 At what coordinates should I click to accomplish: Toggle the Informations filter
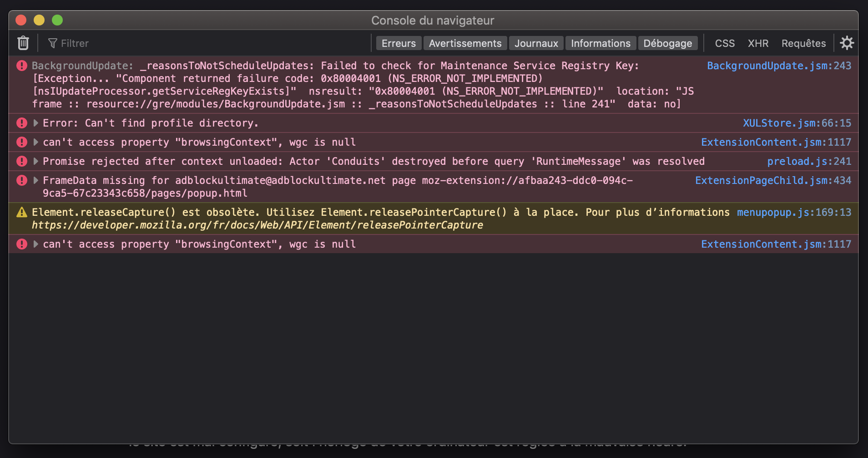pyautogui.click(x=601, y=43)
